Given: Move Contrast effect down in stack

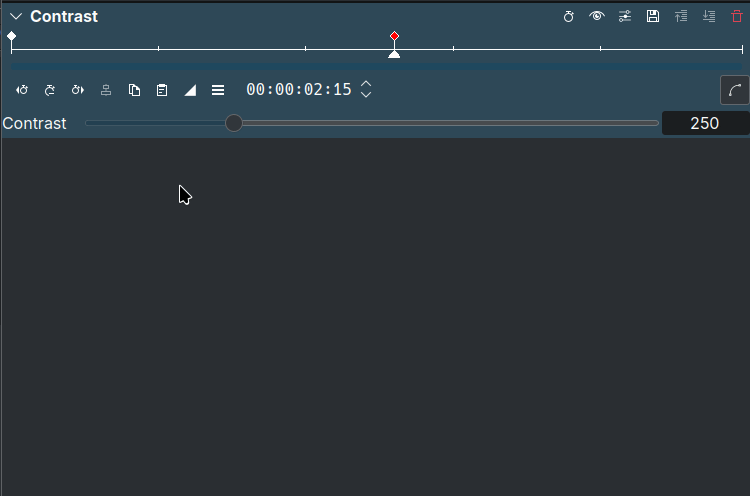Looking at the screenshot, I should (x=709, y=17).
